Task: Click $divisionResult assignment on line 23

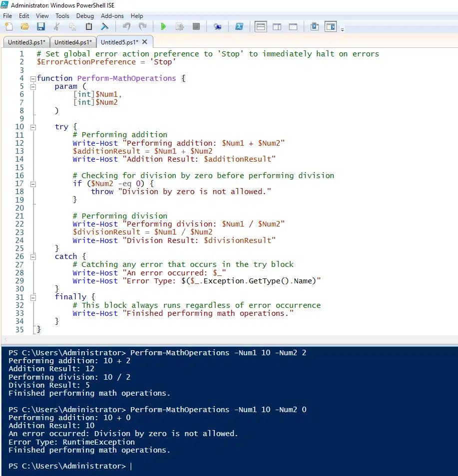Action: (107, 232)
